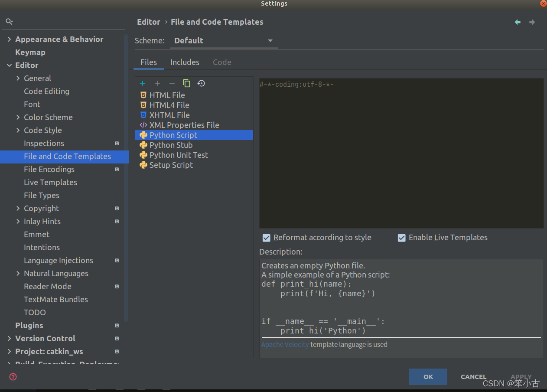Click the settings search magnifier icon
547x392 pixels.
click(9, 21)
